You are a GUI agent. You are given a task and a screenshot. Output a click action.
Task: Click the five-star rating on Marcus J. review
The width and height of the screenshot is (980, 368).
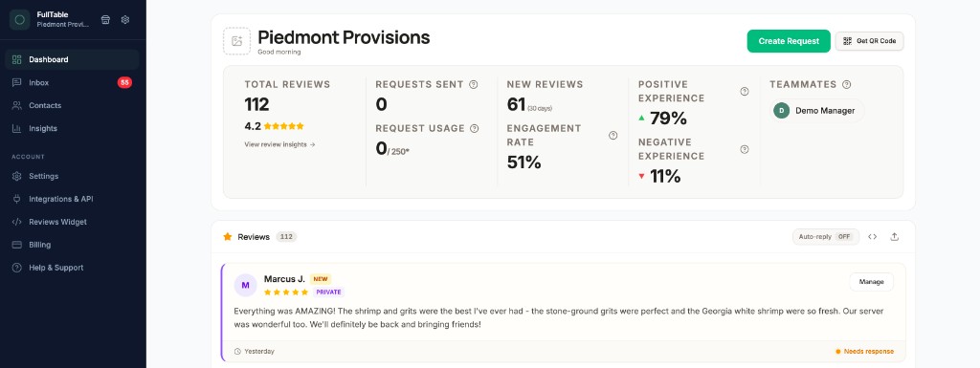coord(286,292)
